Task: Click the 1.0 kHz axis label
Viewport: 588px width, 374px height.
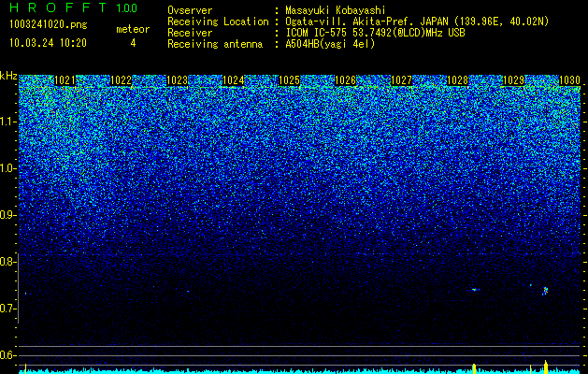Action: 7,168
